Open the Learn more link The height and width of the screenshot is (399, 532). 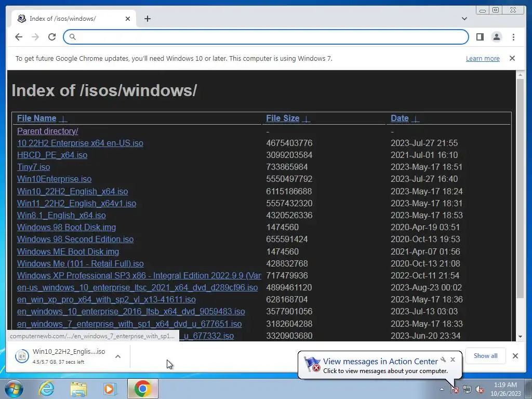[x=483, y=58]
